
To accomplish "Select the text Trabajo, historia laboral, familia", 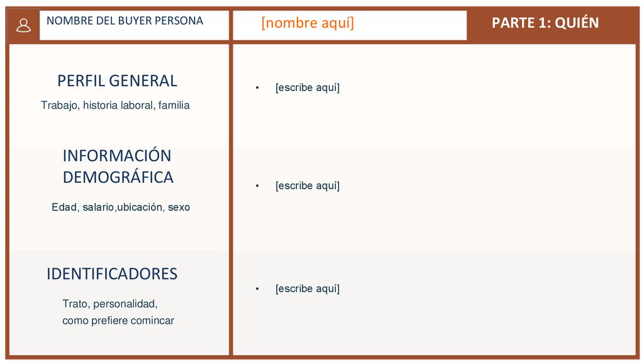I will 116,106.
